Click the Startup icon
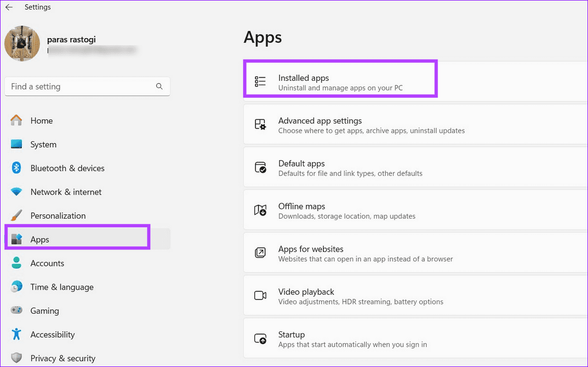The image size is (588, 367). 260,338
